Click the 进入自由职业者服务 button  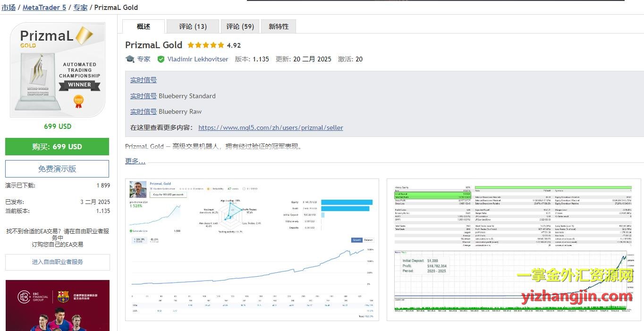click(58, 262)
